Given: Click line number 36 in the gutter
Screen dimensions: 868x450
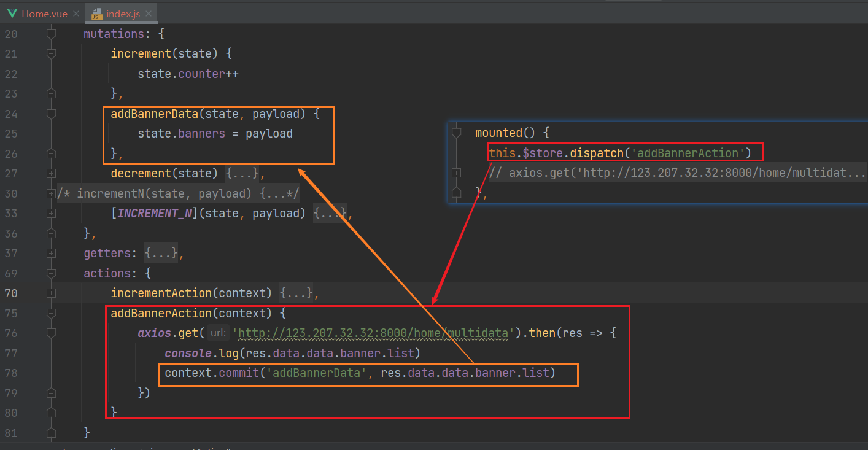Looking at the screenshot, I should coord(12,233).
